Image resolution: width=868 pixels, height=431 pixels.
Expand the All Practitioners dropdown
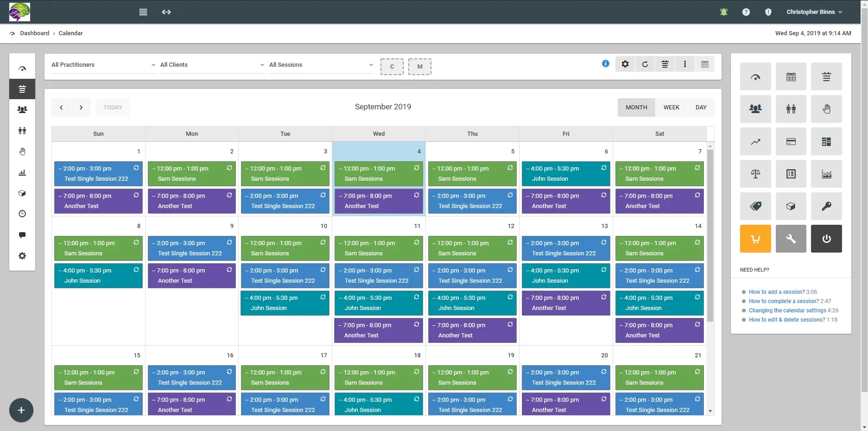pyautogui.click(x=103, y=65)
